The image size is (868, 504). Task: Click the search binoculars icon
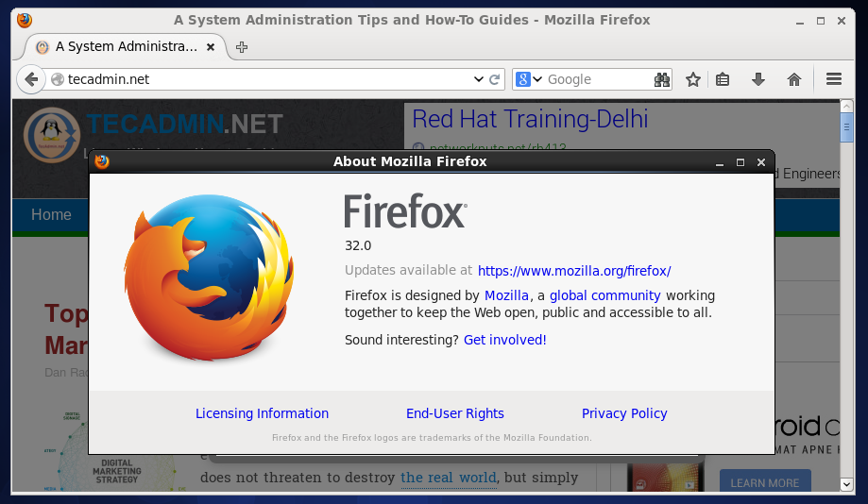(661, 79)
